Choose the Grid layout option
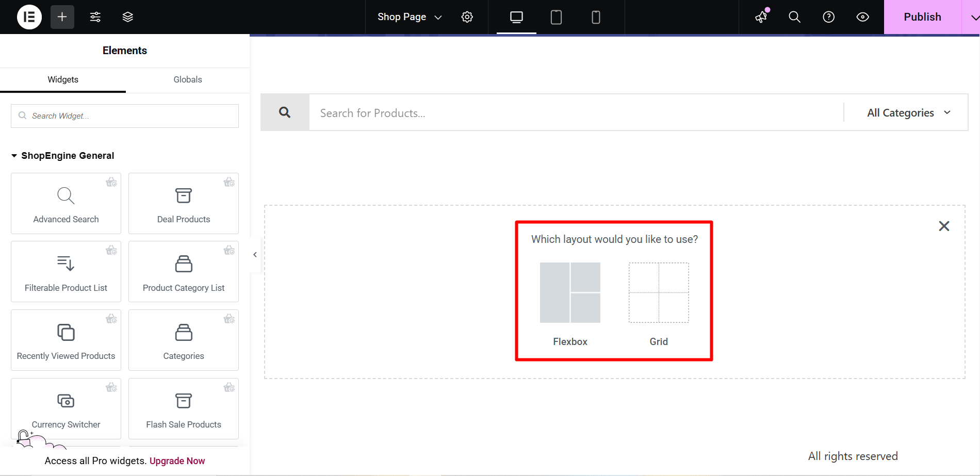Viewport: 980px width, 476px height. click(x=659, y=304)
